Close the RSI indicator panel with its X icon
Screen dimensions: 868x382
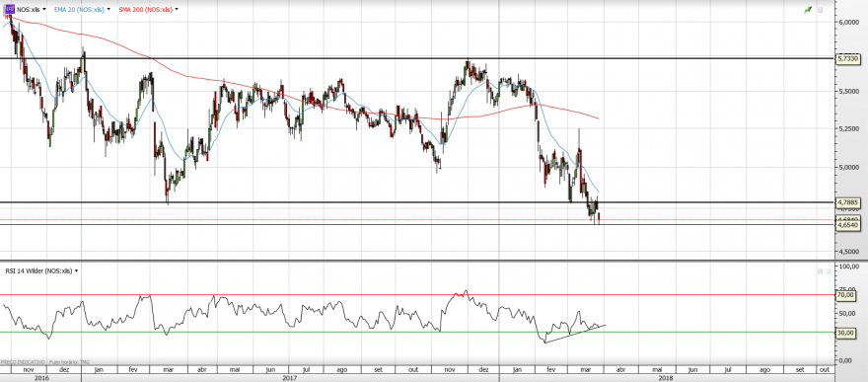point(829,271)
